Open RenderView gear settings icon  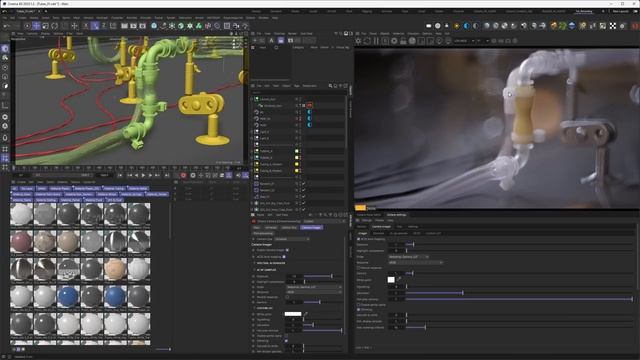click(358, 41)
